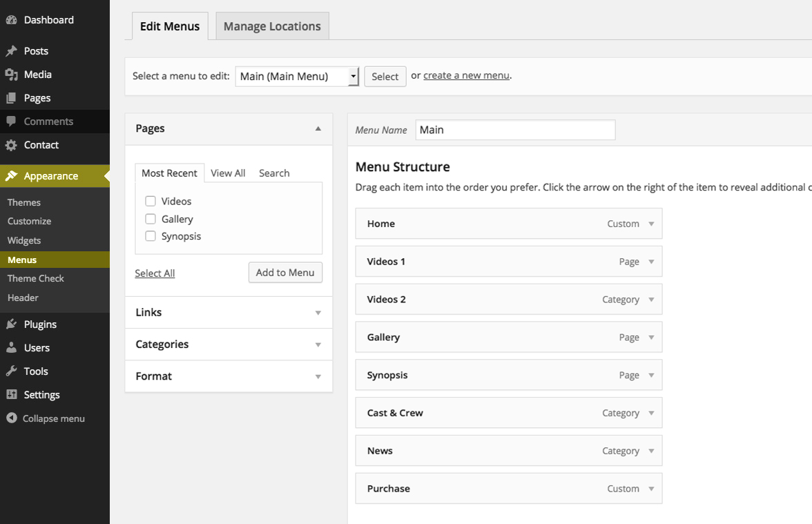Click the Dashboard gauge icon
The image size is (812, 524).
(11, 20)
